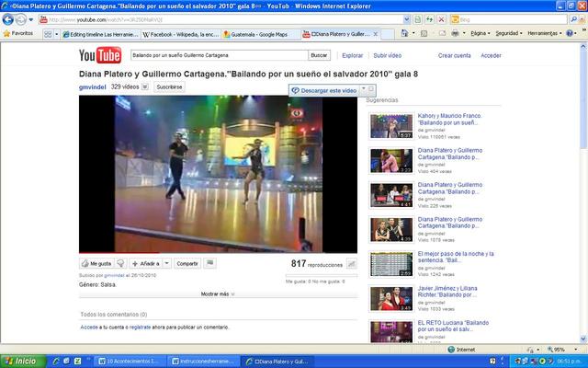Open El mejor paso de la noche thumbnail
This screenshot has height=368, width=588.
[391, 264]
